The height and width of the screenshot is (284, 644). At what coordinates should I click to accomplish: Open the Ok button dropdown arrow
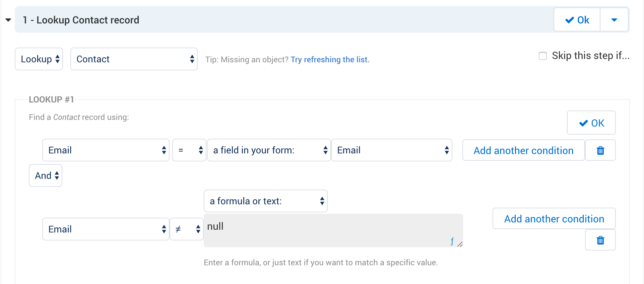point(614,20)
